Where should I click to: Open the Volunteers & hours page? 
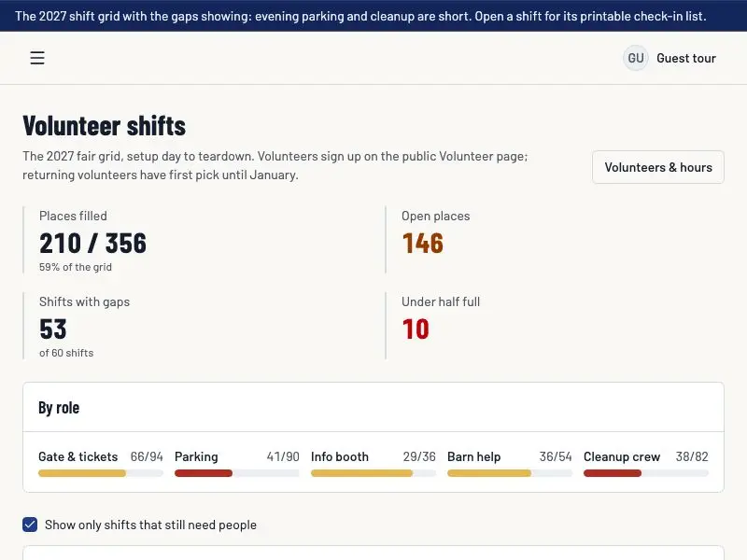[x=658, y=167]
